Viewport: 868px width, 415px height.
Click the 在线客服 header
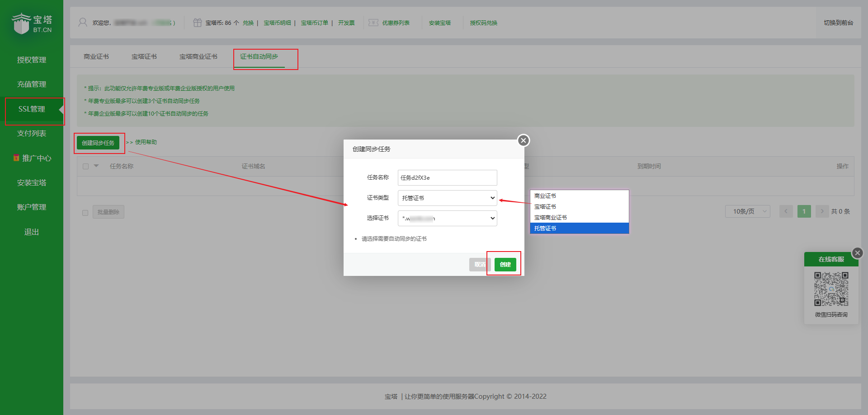[831, 259]
